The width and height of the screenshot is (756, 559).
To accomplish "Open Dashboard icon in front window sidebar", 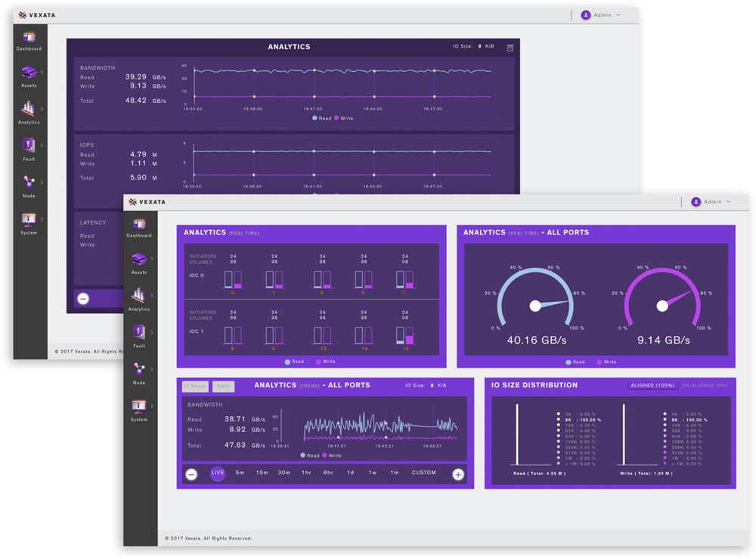I will pyautogui.click(x=139, y=226).
